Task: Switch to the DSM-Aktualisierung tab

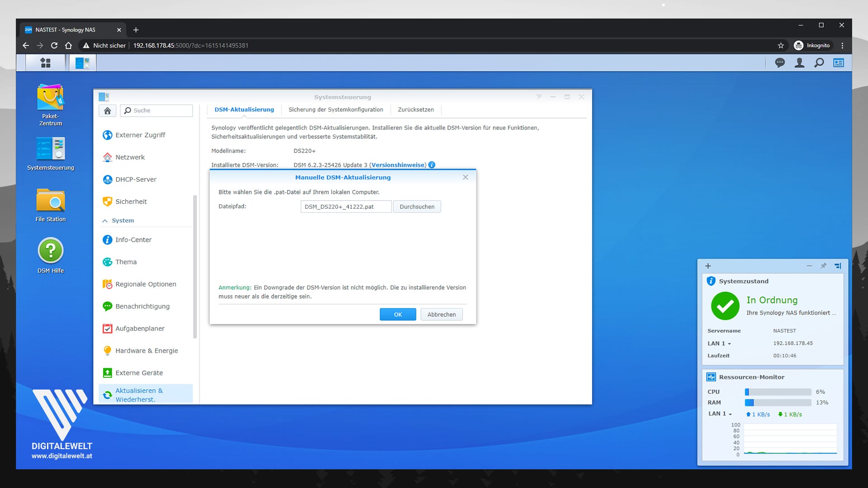Action: point(244,110)
